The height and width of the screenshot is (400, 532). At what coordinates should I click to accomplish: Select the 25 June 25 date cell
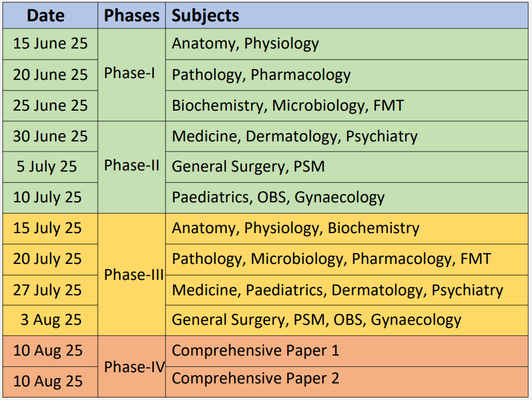click(50, 105)
